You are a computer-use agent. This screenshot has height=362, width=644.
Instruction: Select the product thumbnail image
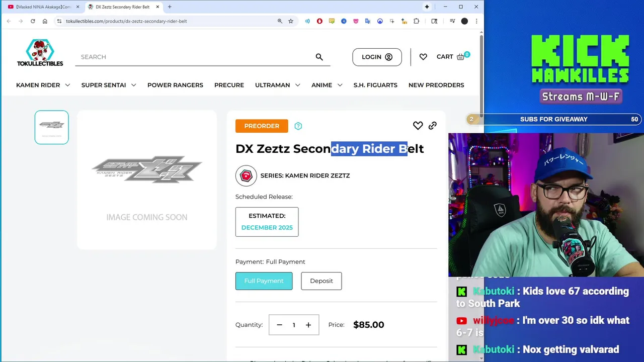point(52,127)
